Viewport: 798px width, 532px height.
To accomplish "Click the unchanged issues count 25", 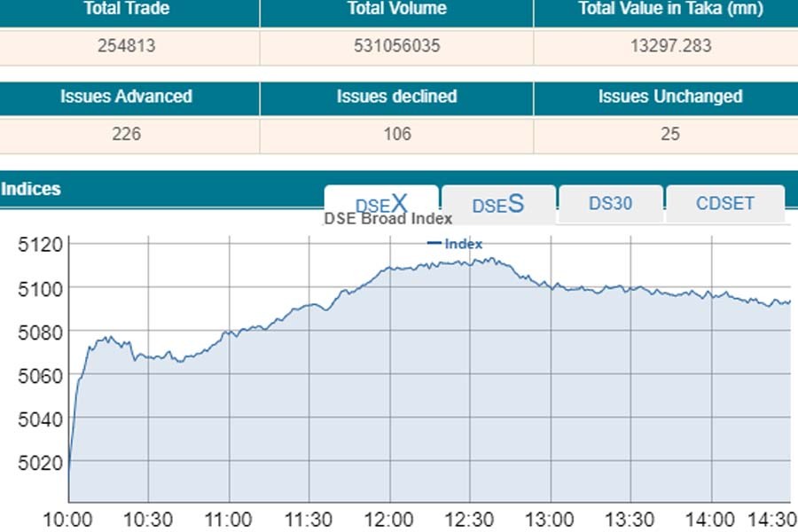I will tap(670, 134).
